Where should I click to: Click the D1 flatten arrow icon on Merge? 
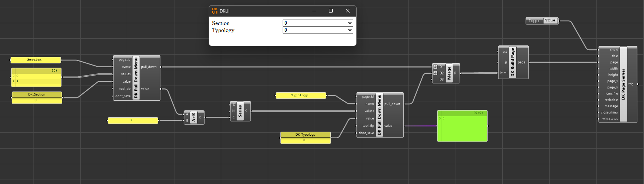click(x=435, y=67)
